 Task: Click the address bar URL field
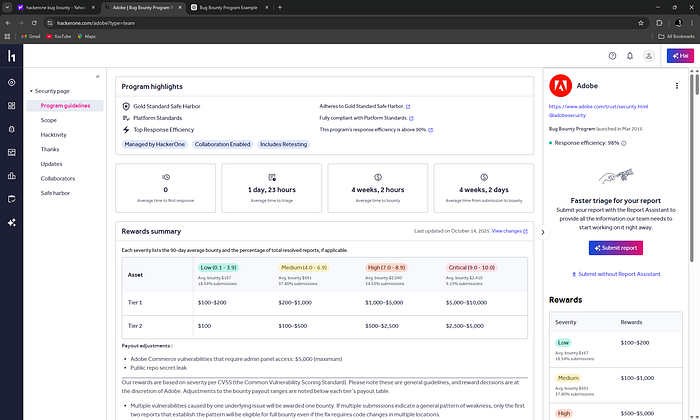click(346, 23)
